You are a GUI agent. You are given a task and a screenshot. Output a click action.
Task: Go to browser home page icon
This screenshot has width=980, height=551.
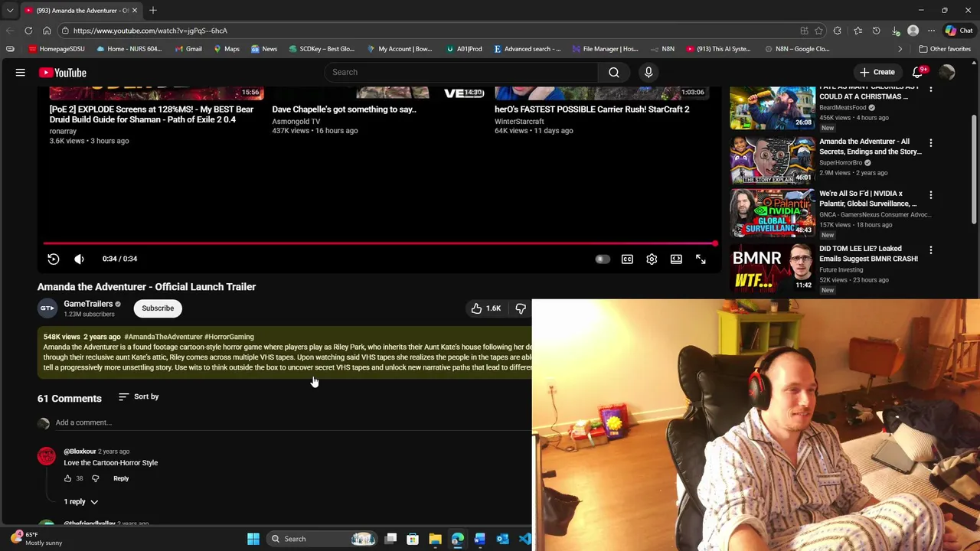[x=47, y=31]
